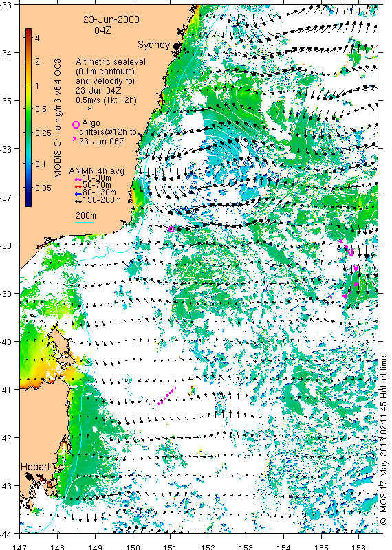Click the '200m' legend label
Viewport: 392px width, 550px height.
[86, 215]
